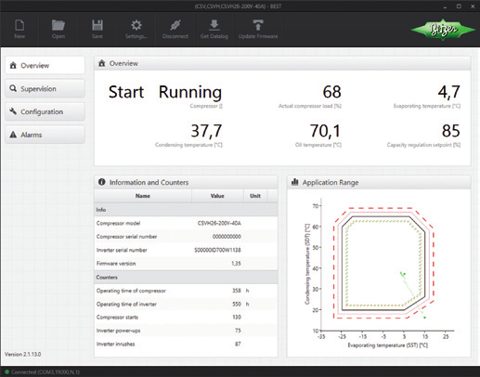Screen dimensions: 480x377
Task: Collapse the Counters group row
Action: coord(186,277)
